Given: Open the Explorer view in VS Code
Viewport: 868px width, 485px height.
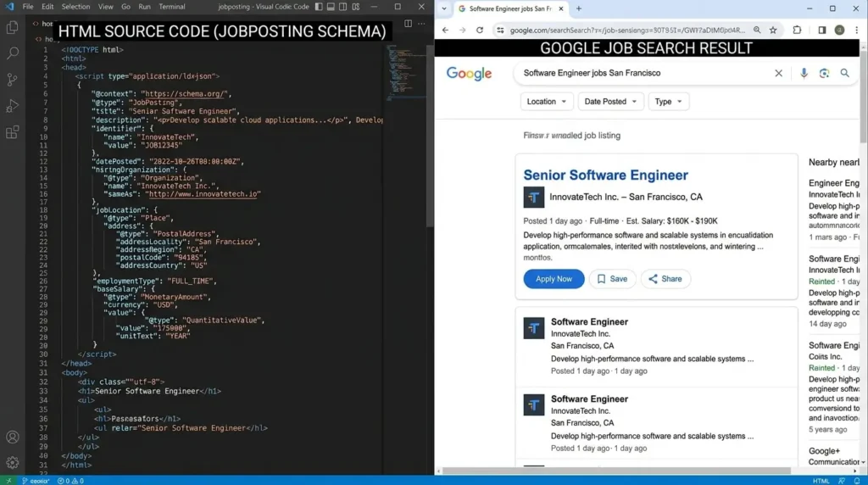Looking at the screenshot, I should [13, 27].
